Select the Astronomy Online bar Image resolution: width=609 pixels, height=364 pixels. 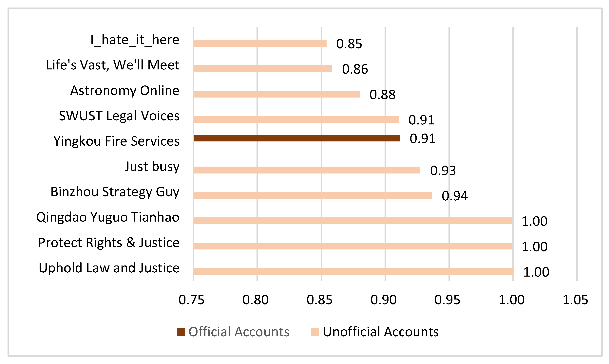[276, 94]
